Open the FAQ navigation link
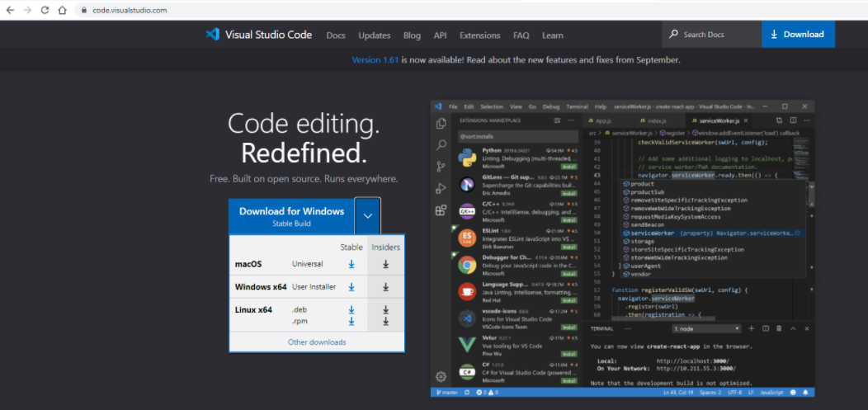The image size is (868, 410). click(x=521, y=35)
